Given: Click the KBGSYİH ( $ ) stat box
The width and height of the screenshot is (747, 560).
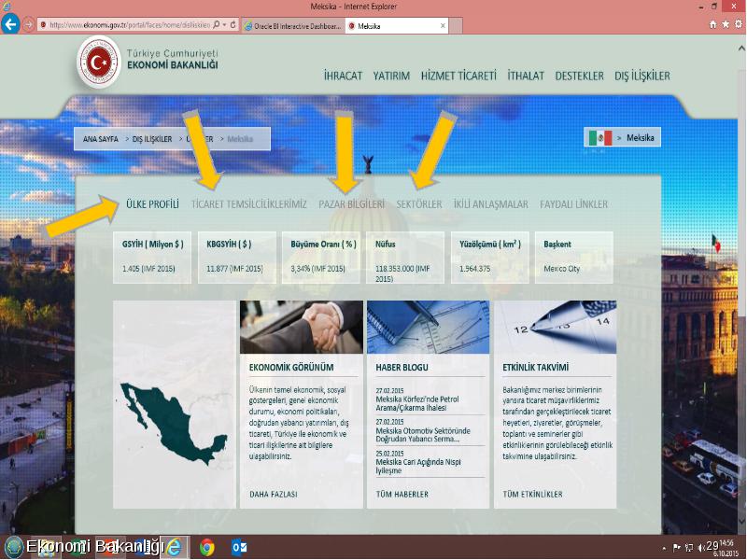Looking at the screenshot, I should click(237, 258).
